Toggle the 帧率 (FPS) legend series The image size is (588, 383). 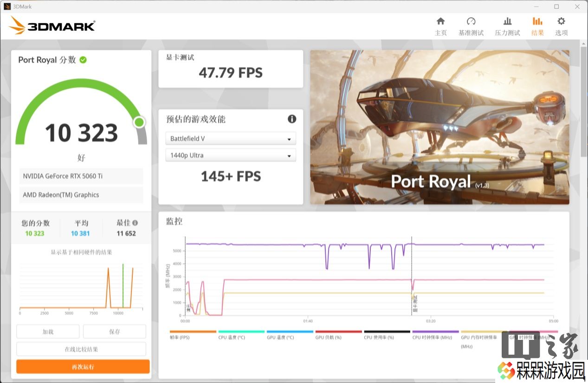[x=193, y=335]
